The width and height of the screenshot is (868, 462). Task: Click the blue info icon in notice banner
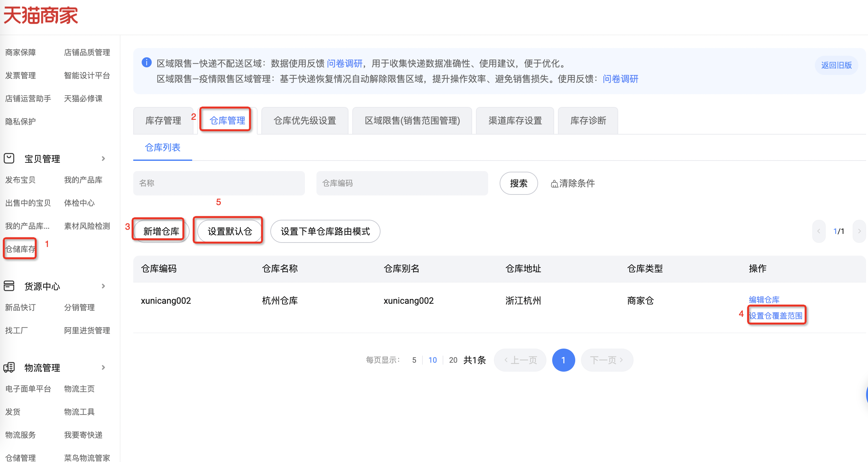click(x=146, y=62)
